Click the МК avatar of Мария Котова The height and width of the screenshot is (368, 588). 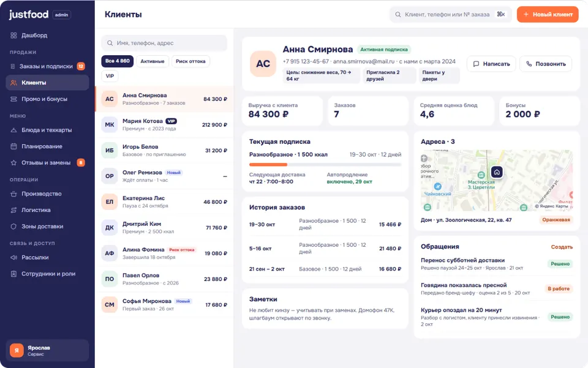[110, 124]
